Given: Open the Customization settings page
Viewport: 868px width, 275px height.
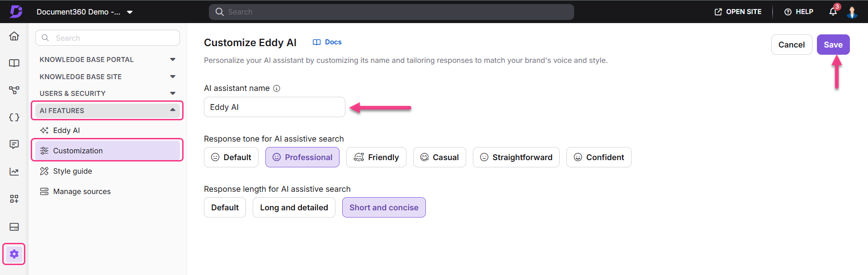Looking at the screenshot, I should click(x=107, y=151).
